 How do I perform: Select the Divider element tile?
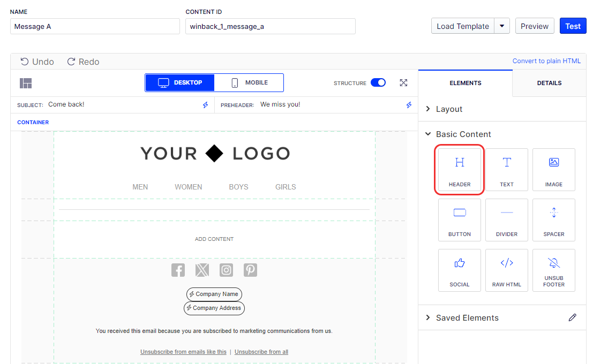point(506,220)
